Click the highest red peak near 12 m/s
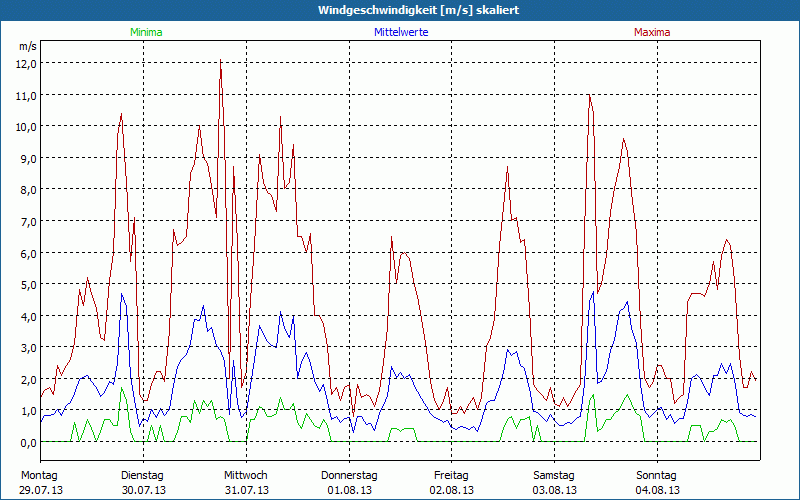This screenshot has height=500, width=800. 221,62
